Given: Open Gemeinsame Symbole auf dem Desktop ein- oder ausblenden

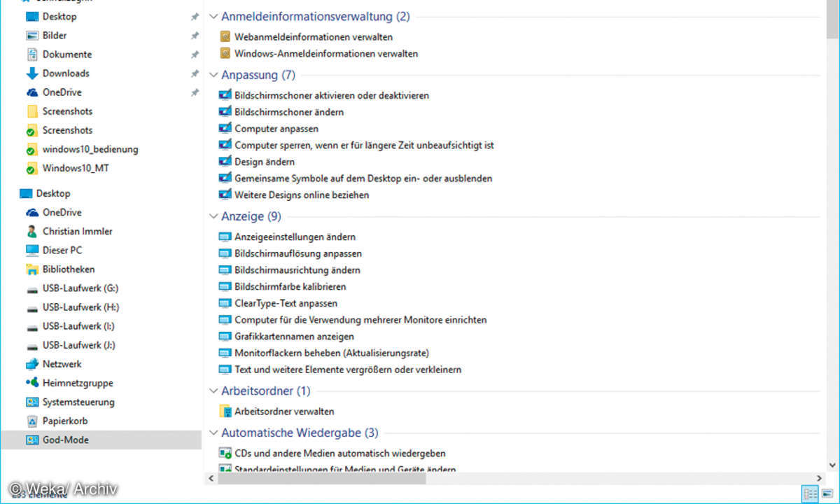Looking at the screenshot, I should [363, 178].
